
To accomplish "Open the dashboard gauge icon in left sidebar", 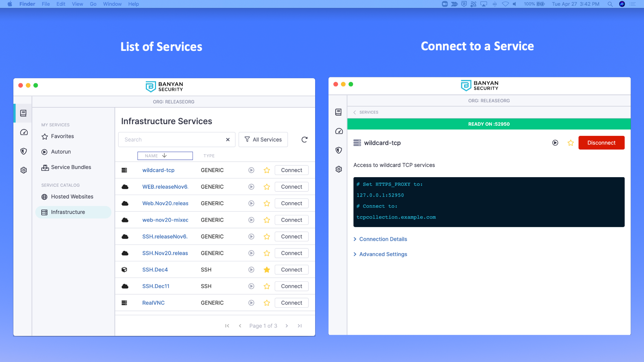I will (24, 132).
